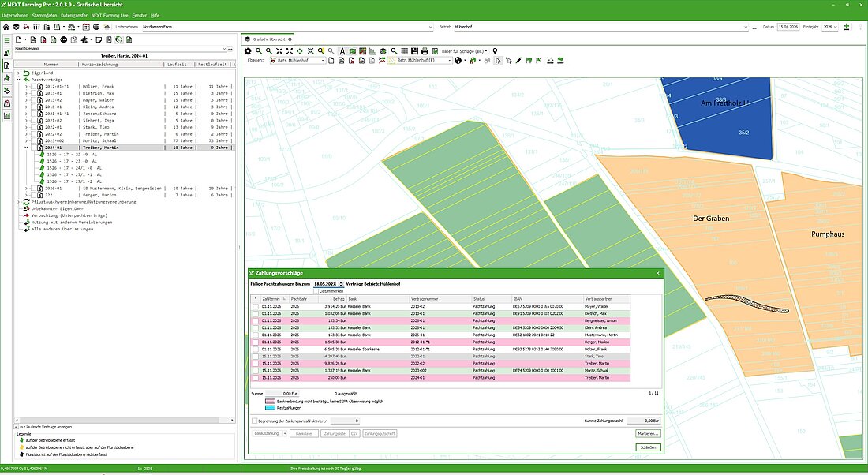The width and height of the screenshot is (868, 475).
Task: Check 'Begrenzung der Zahlungsanzahl aktivieren' box
Action: pos(253,421)
